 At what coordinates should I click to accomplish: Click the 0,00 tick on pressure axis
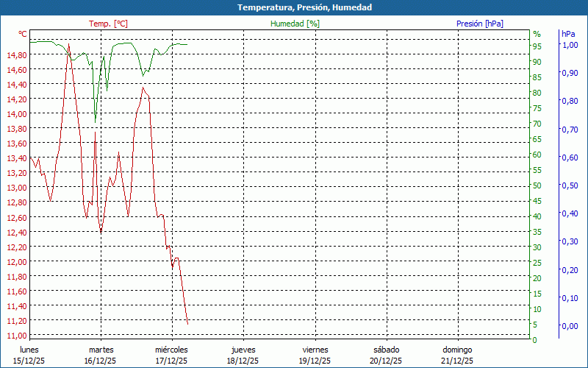coord(569,326)
